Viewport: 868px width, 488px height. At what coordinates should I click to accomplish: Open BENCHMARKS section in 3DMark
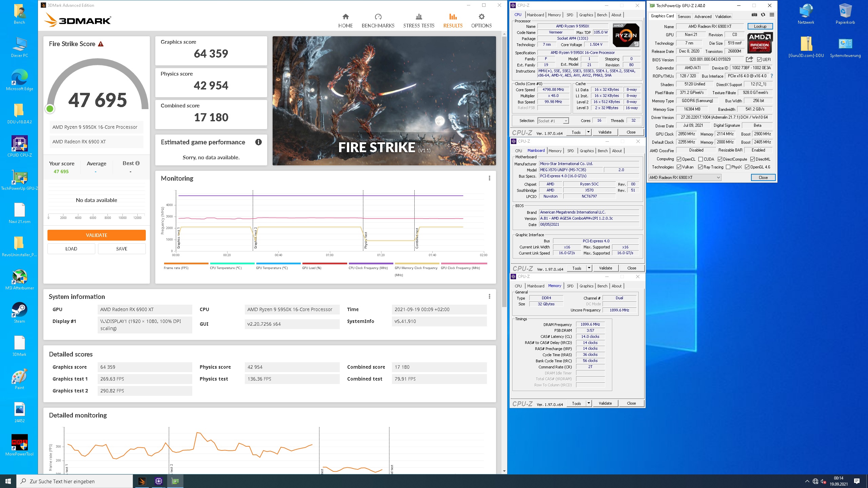tap(378, 21)
